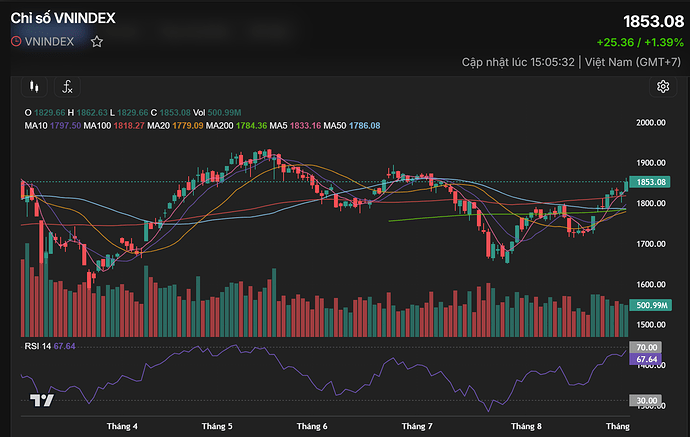Click the 1900.00 price axis label
This screenshot has width=690, height=437.
tap(651, 163)
